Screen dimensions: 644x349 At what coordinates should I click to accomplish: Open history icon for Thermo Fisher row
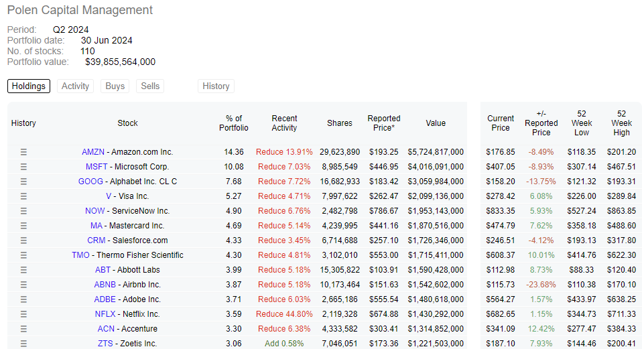click(24, 255)
